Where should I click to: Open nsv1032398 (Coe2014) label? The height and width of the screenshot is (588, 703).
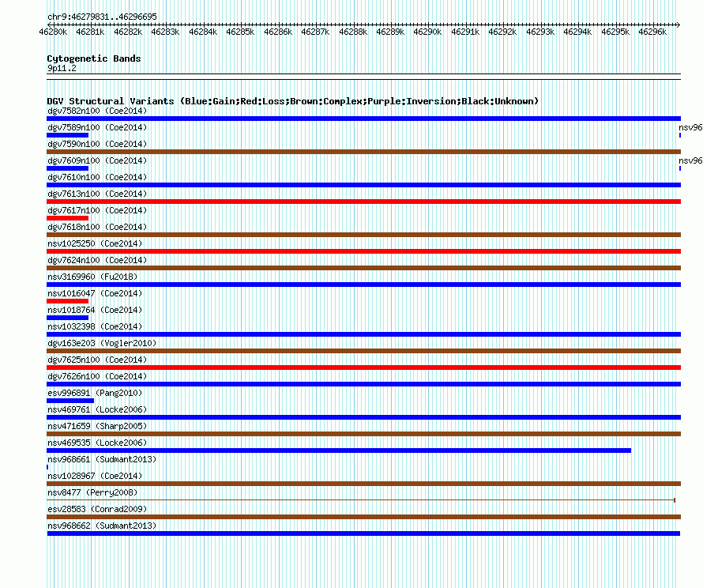[x=95, y=326]
